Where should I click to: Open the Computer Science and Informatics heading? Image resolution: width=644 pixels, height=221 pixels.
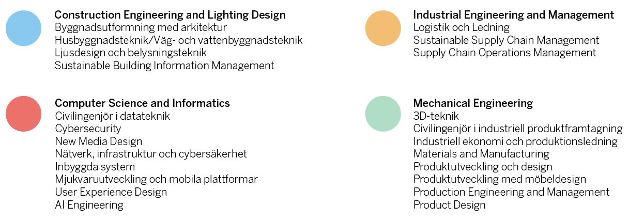(x=142, y=103)
